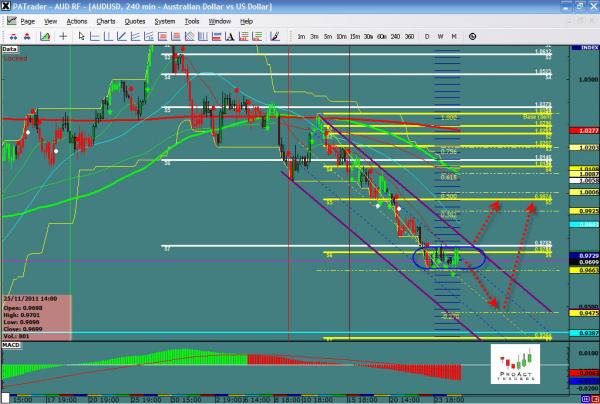Switch to the 60m timeframe
600x404 pixels.
381,36
